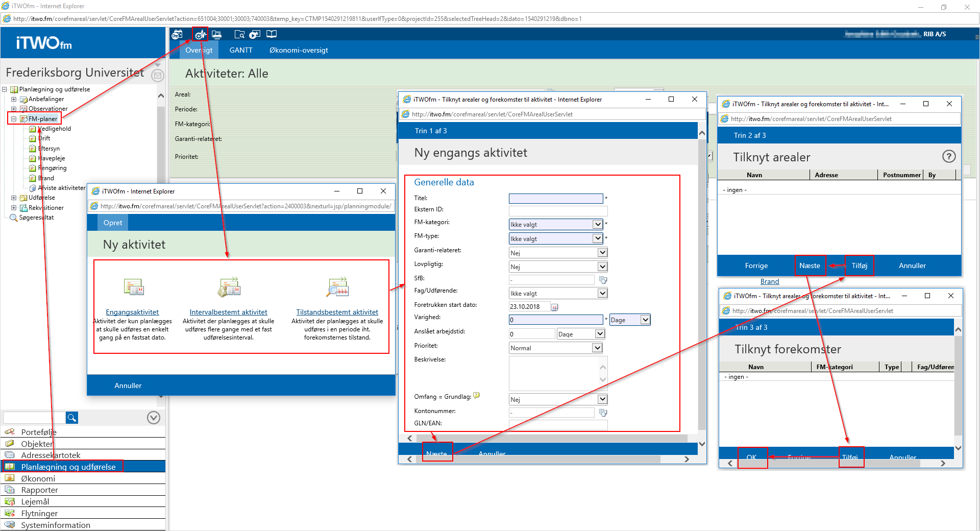Viewport: 980px width, 531px height.
Task: Click the printer icon in the toolbar
Action: tap(216, 34)
